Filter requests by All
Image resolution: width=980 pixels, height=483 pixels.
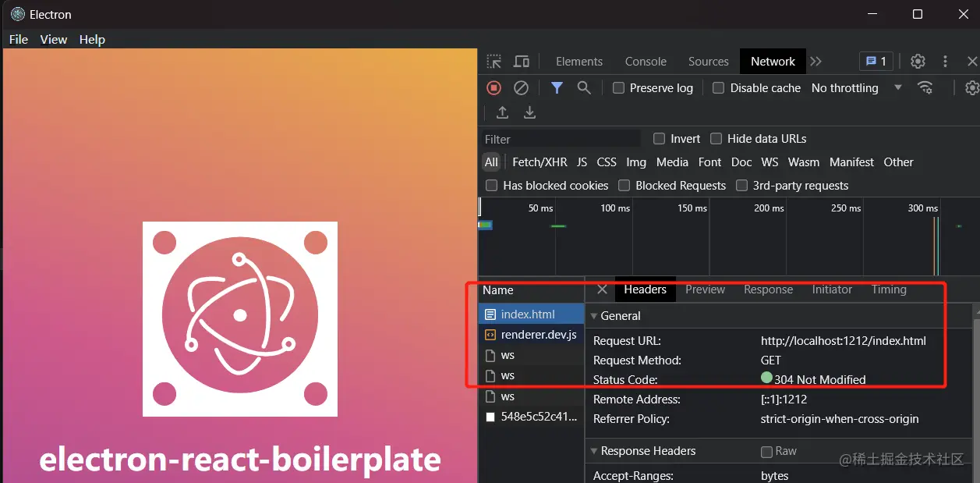click(491, 162)
